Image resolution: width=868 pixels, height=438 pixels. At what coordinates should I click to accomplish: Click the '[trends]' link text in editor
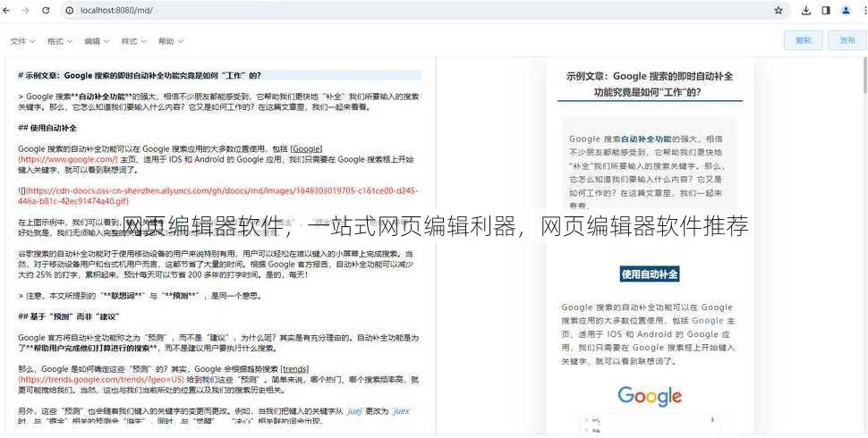pyautogui.click(x=294, y=369)
